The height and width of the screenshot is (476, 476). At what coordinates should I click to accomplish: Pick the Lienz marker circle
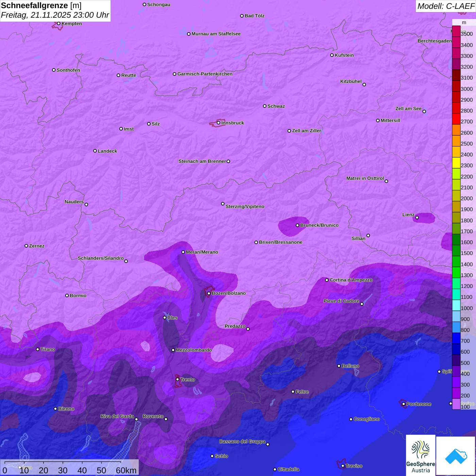point(417,218)
